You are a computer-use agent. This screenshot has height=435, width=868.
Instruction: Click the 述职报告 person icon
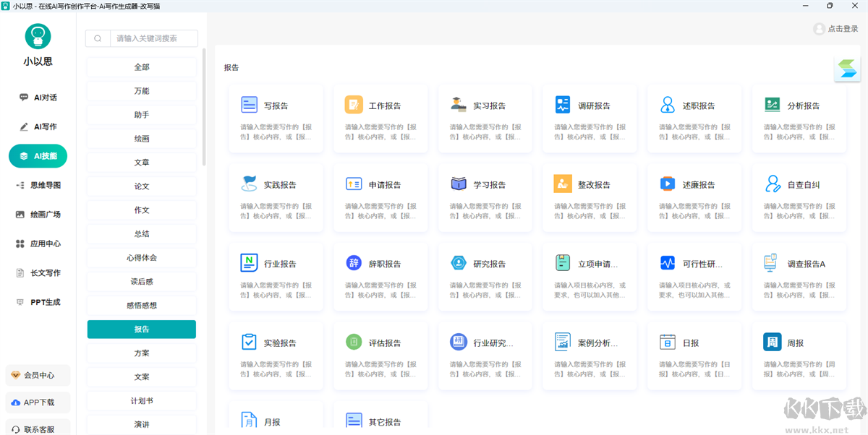coord(668,104)
